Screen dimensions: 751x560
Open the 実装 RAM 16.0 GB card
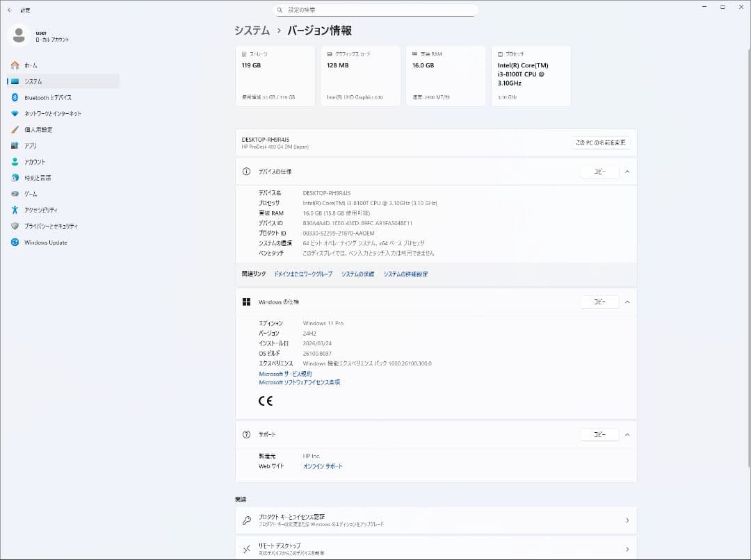(x=446, y=76)
